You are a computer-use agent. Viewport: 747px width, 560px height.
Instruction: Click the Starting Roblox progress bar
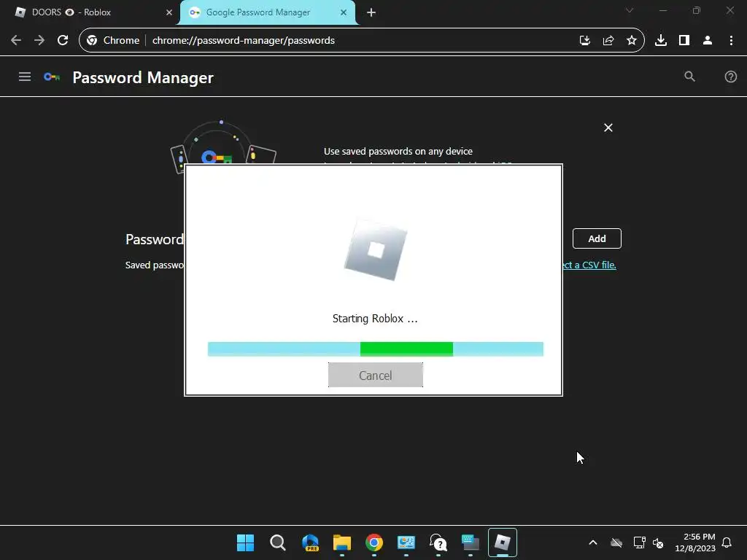tap(376, 349)
